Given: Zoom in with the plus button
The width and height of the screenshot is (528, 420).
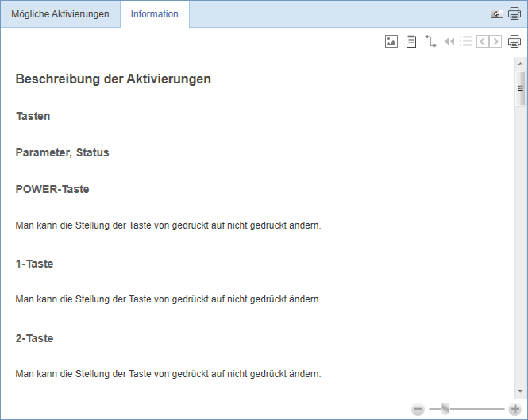Looking at the screenshot, I should tap(515, 409).
